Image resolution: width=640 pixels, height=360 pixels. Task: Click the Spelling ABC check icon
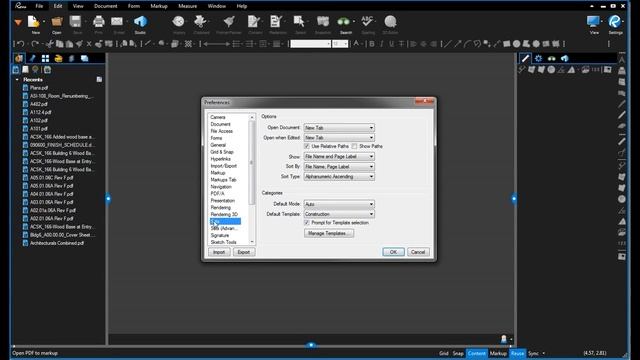pyautogui.click(x=367, y=22)
